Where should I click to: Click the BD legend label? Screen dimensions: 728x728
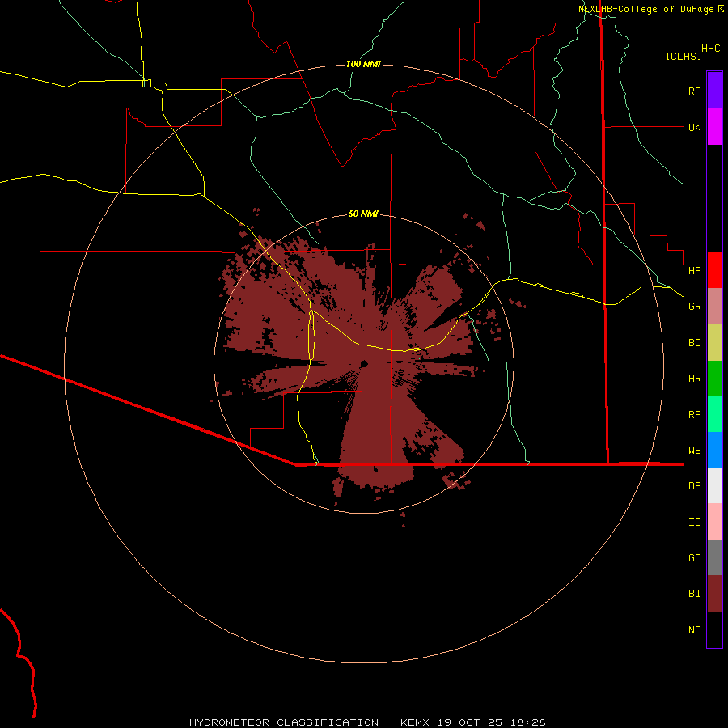click(x=694, y=343)
